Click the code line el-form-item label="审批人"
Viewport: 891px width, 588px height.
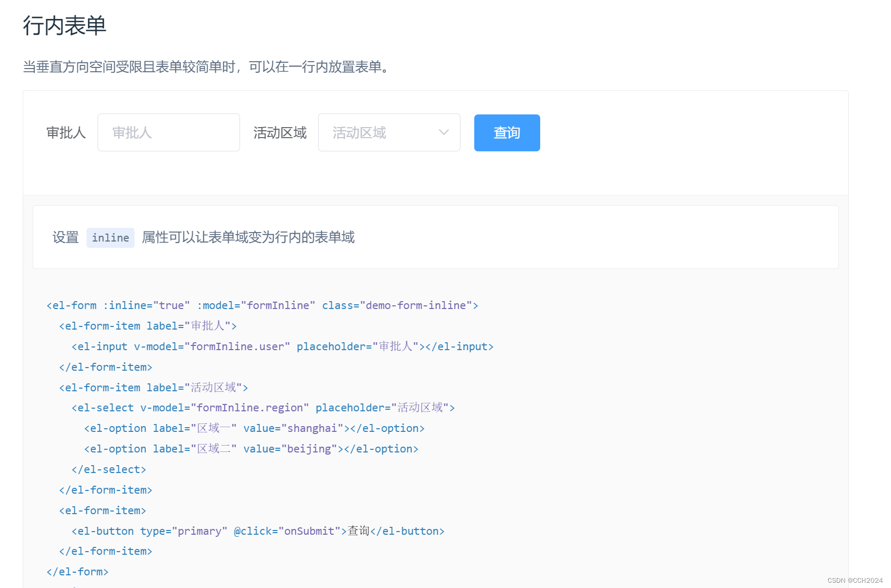click(148, 326)
